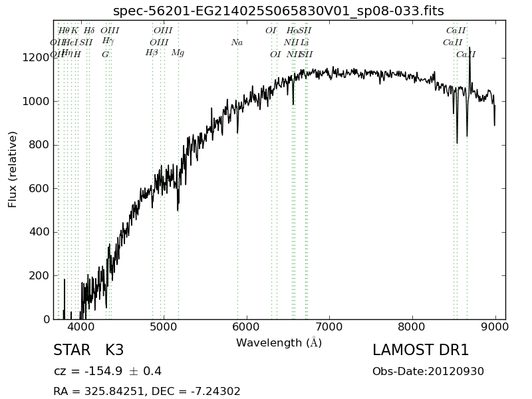Select the 'Wavelength (Å)' x-axis label
This screenshot has height=399, width=532.
pyautogui.click(x=279, y=342)
